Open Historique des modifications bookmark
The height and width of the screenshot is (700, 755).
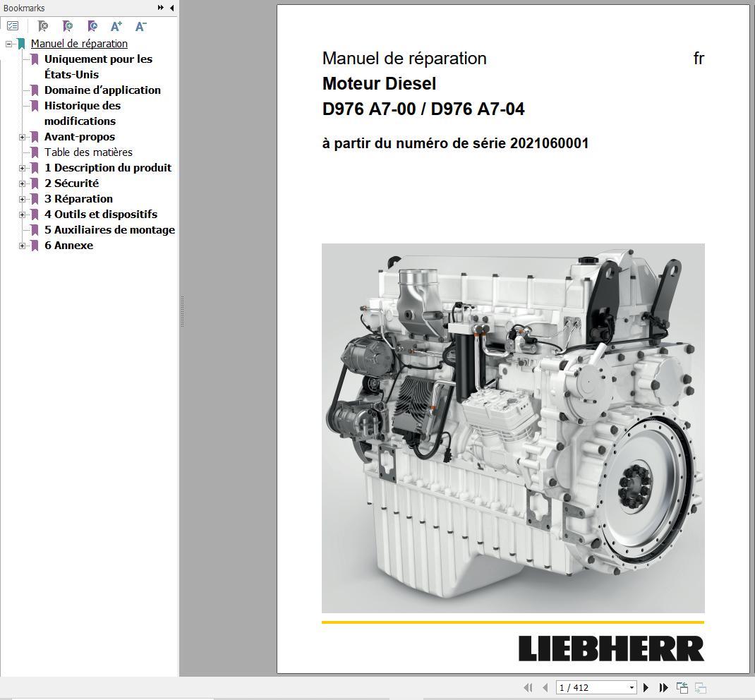pos(83,113)
